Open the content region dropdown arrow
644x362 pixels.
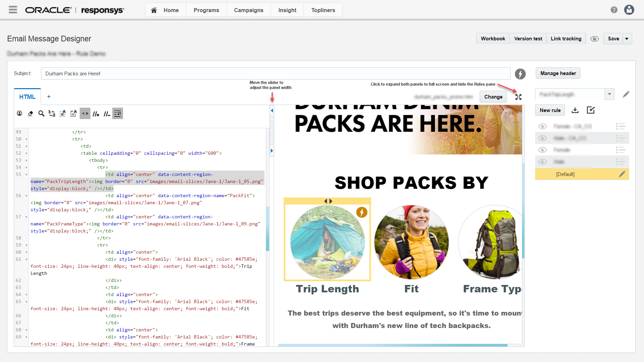click(609, 94)
